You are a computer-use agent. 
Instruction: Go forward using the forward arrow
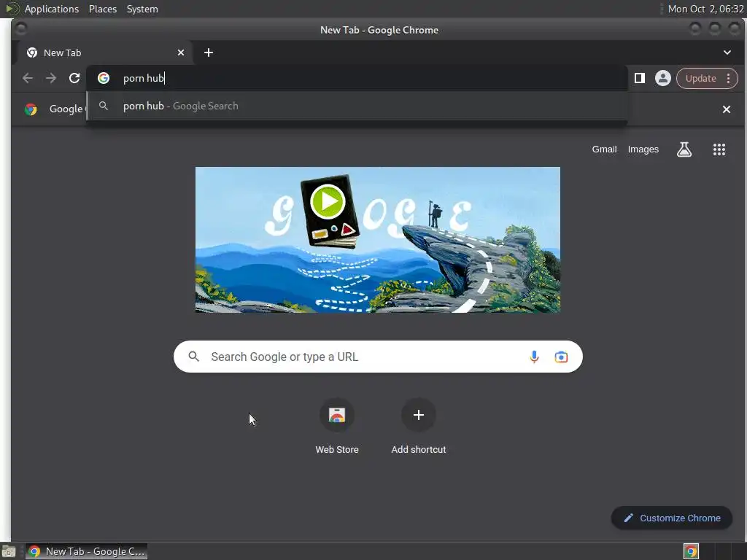point(51,78)
